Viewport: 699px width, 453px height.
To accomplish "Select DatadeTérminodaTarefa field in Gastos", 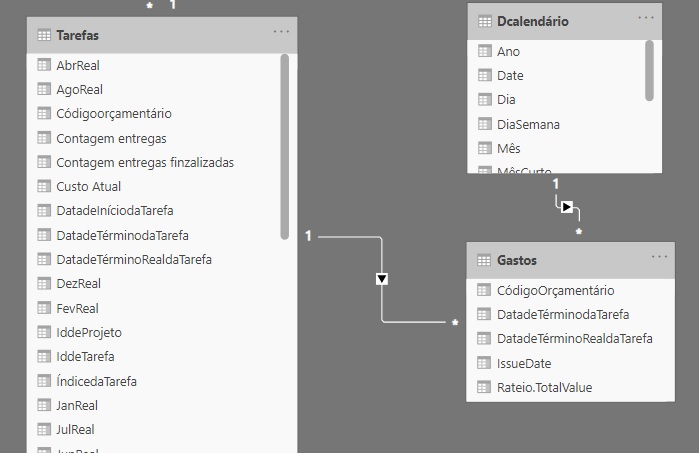I will coord(563,315).
